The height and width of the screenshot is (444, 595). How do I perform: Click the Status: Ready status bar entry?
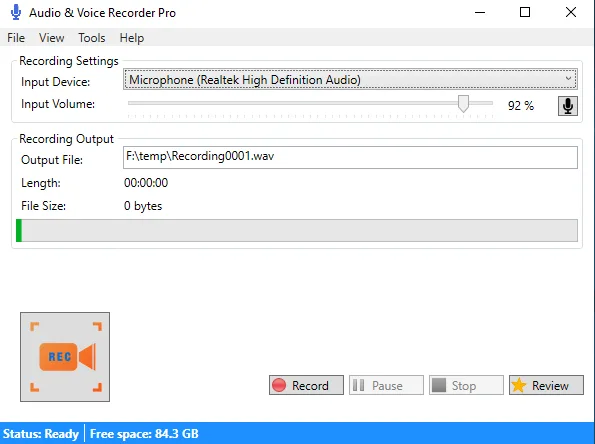tap(41, 433)
